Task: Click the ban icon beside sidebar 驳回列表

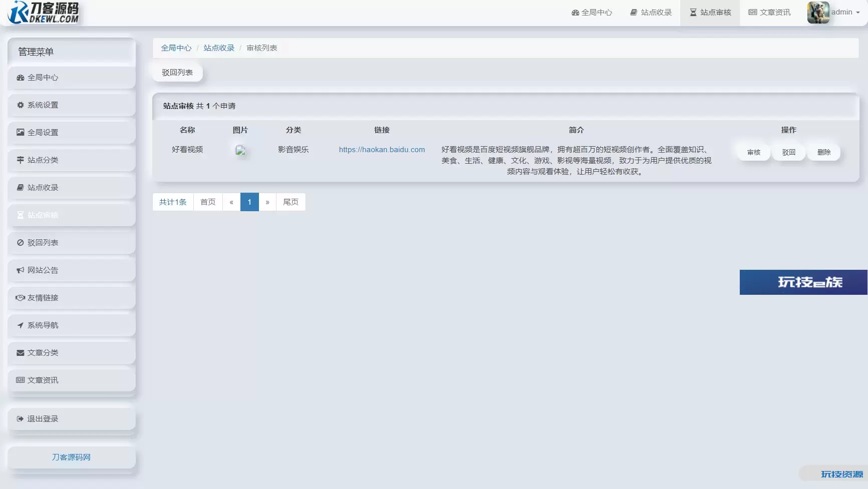Action: coord(20,243)
